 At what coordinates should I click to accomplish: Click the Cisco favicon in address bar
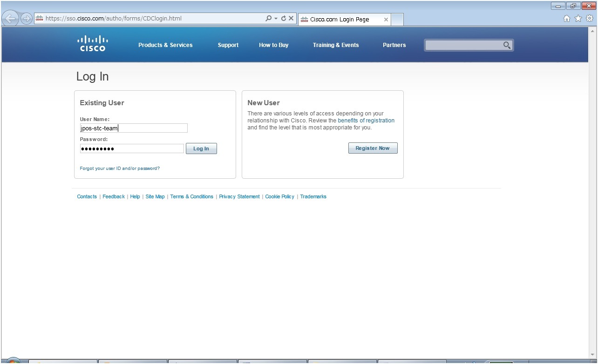(x=40, y=19)
